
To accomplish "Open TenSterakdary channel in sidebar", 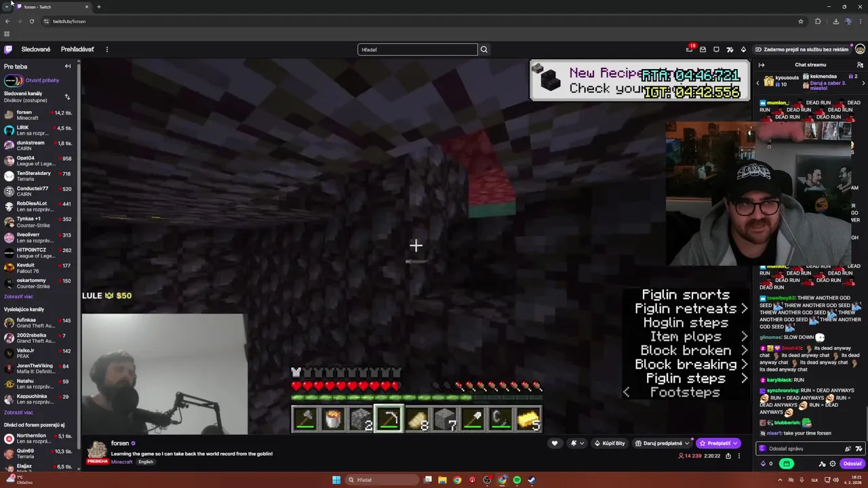I will 39,176.
